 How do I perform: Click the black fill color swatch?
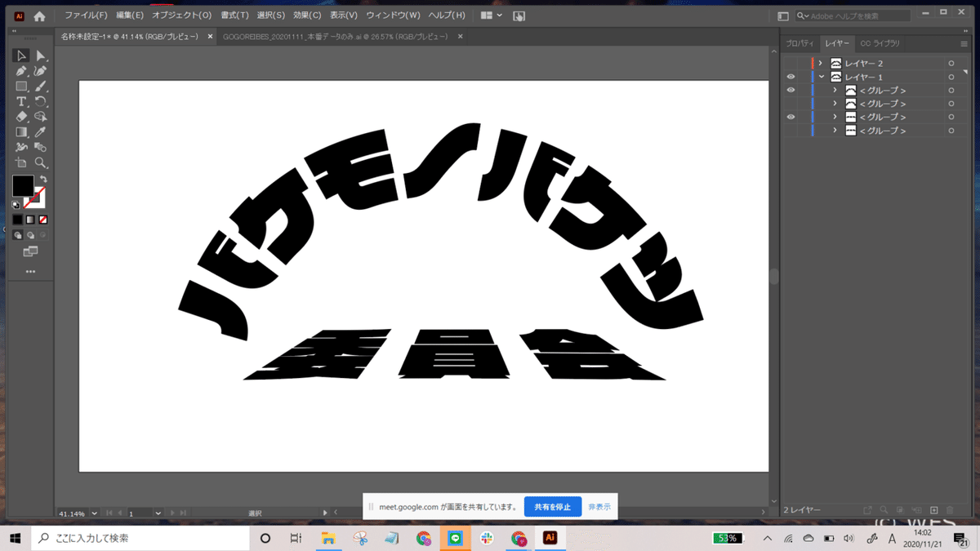[x=22, y=186]
